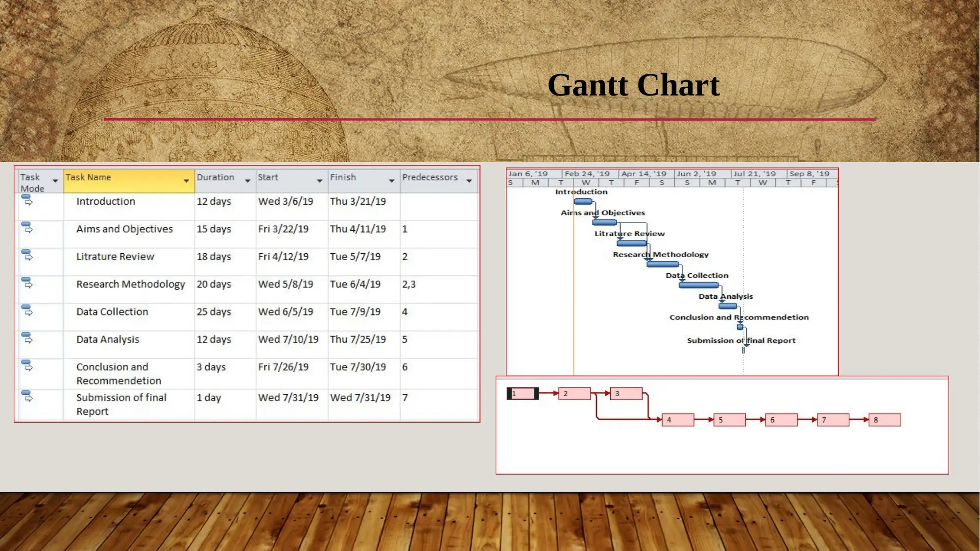Click the task mode icon for Data Analysis
Image resolution: width=980 pixels, height=551 pixels.
[27, 337]
